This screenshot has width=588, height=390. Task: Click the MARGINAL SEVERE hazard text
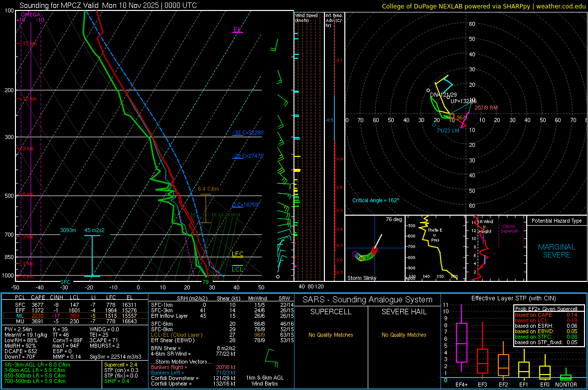(557, 251)
